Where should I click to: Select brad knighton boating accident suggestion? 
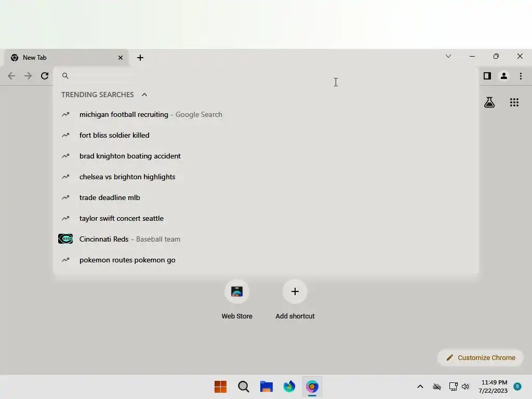[265, 156]
